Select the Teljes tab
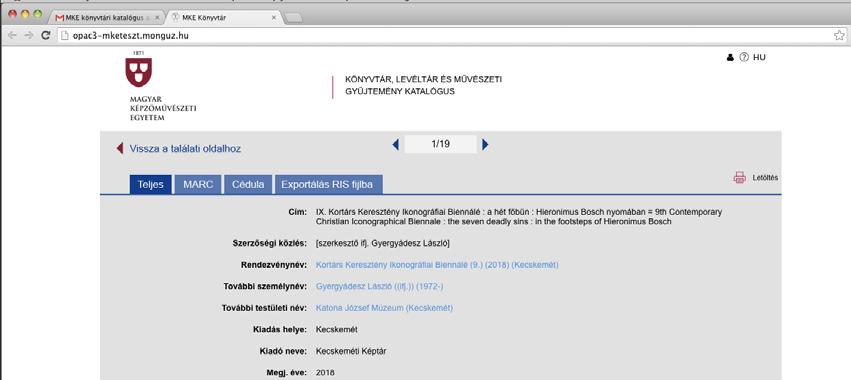This screenshot has height=380, width=851. 150,185
